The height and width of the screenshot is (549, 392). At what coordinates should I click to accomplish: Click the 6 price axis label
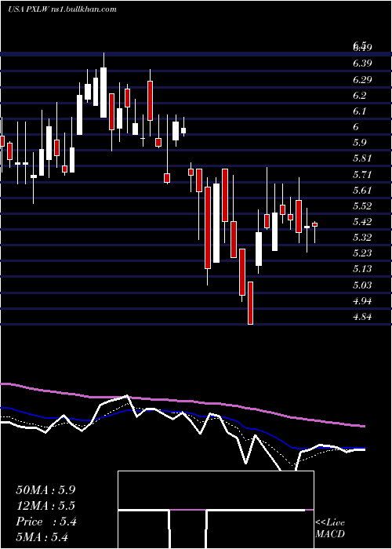(x=356, y=127)
